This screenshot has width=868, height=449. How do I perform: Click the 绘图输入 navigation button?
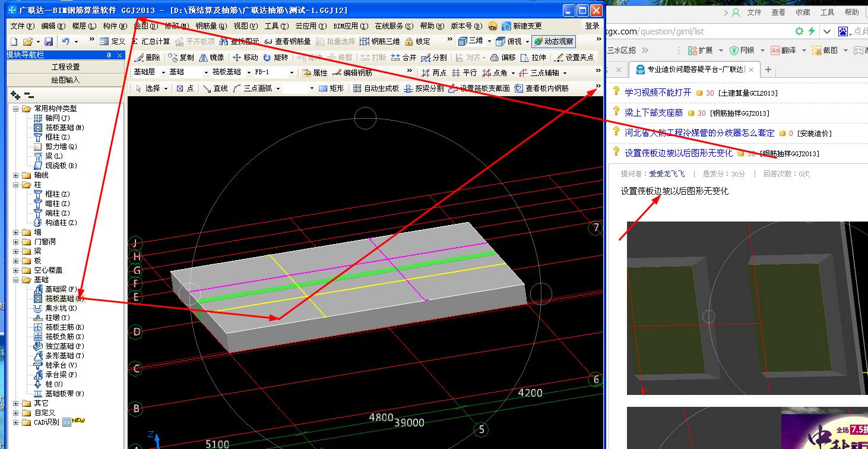(x=65, y=80)
